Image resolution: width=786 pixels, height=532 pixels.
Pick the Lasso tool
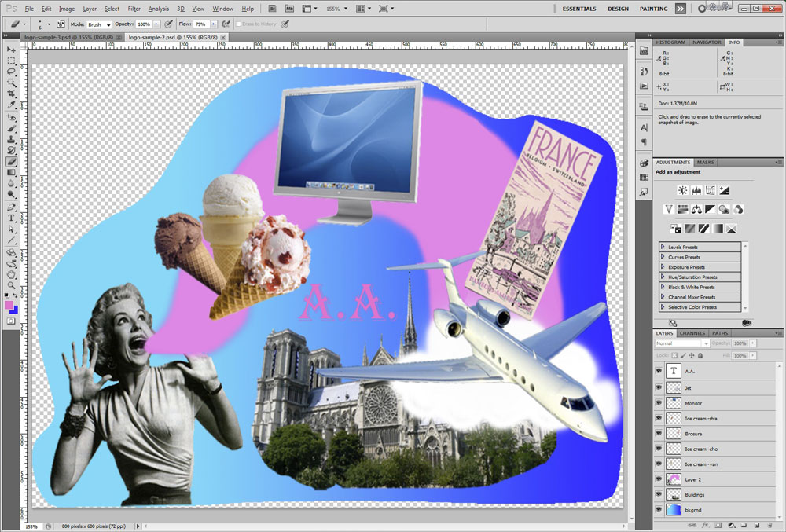[12, 72]
